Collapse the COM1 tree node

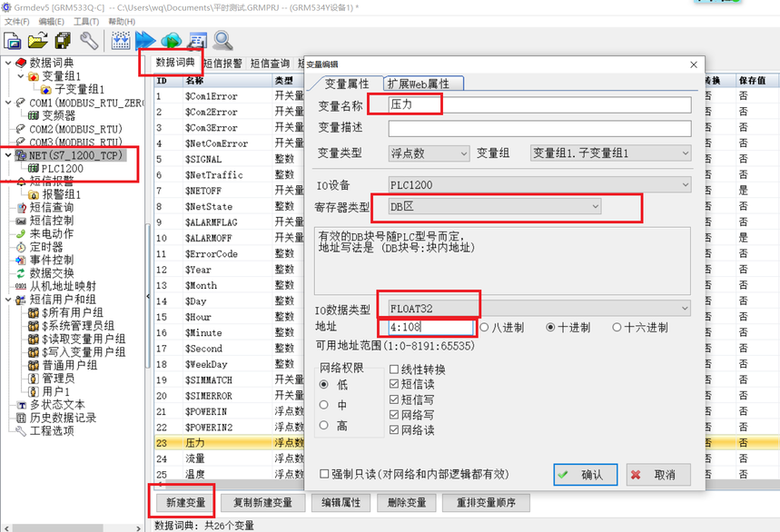tap(8, 103)
